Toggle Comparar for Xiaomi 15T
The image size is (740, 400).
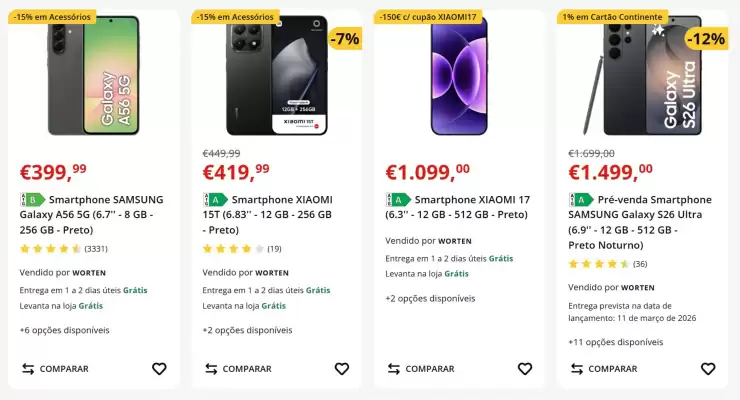point(238,369)
